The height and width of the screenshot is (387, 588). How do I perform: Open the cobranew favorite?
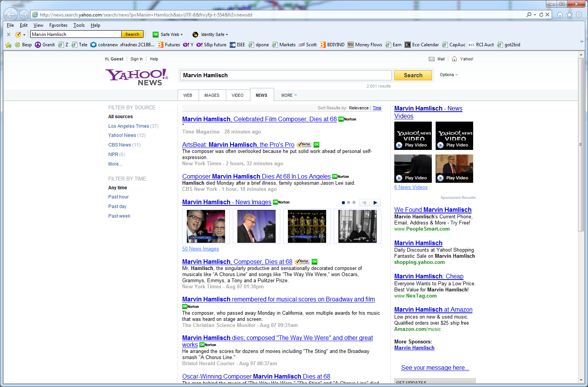pos(104,45)
